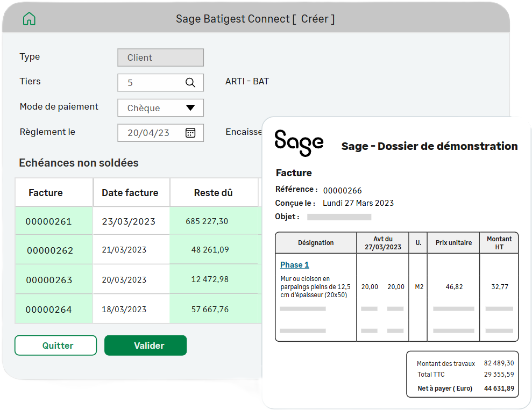Image resolution: width=532 pixels, height=410 pixels.
Task: Open the Phase 1 link
Action: point(295,265)
